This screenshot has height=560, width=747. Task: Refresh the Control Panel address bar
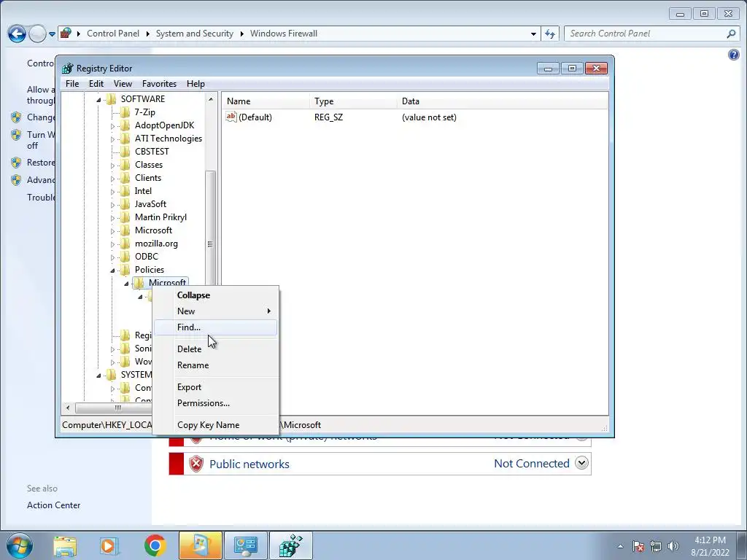click(x=550, y=34)
